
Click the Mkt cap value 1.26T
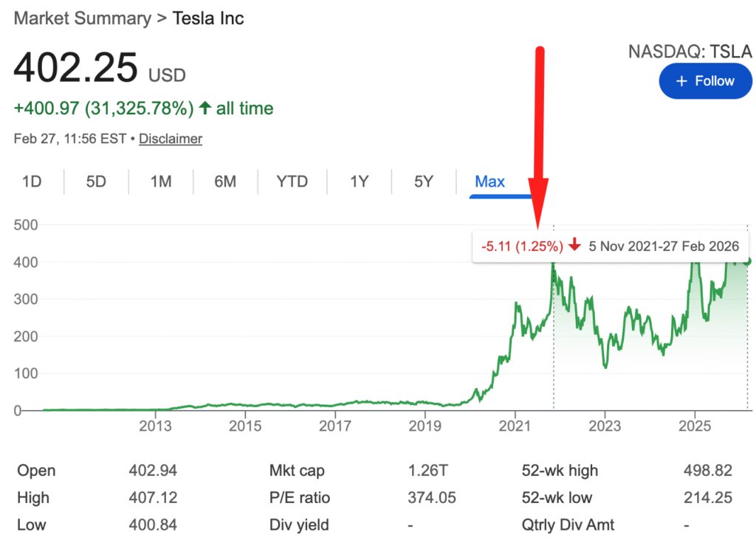point(427,471)
